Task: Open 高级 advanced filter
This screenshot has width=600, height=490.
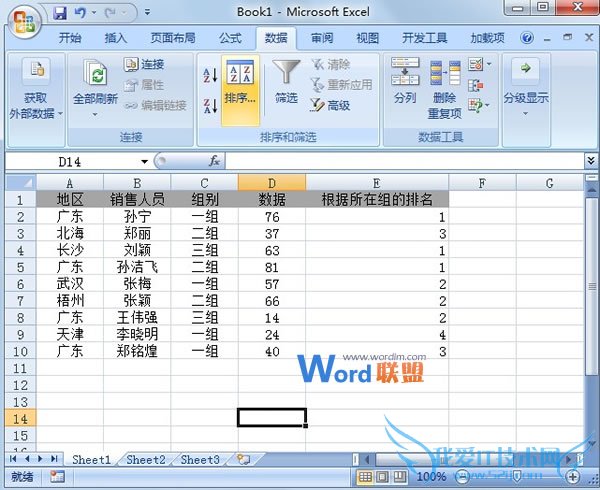Action: click(x=330, y=105)
